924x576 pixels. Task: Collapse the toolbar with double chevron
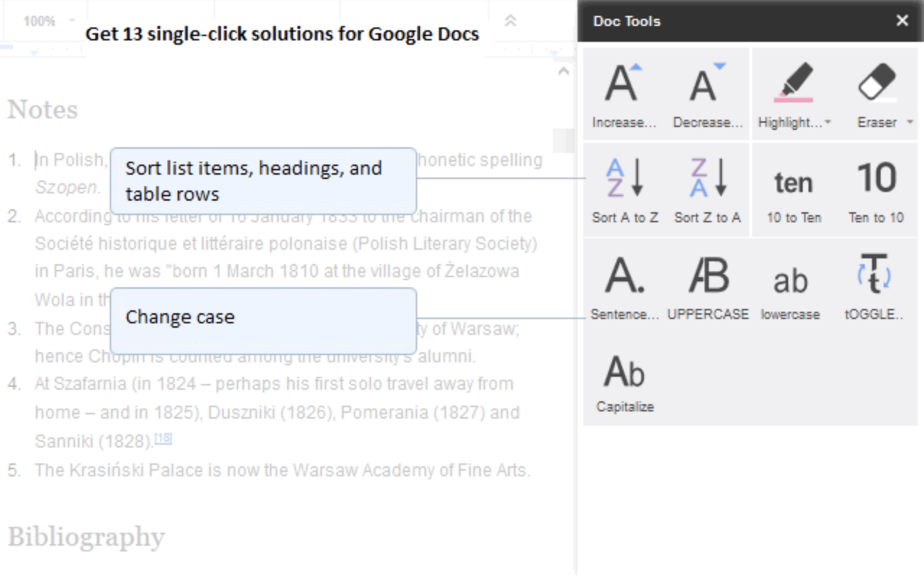coord(510,21)
